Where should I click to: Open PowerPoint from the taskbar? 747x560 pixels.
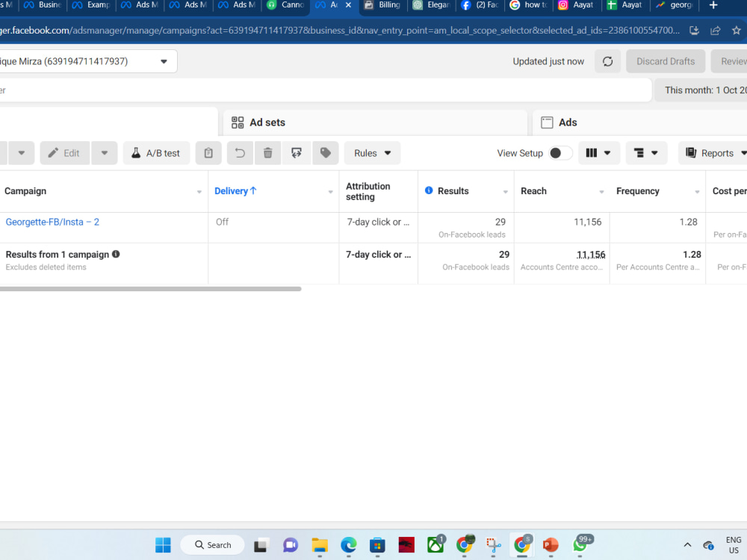click(x=551, y=545)
